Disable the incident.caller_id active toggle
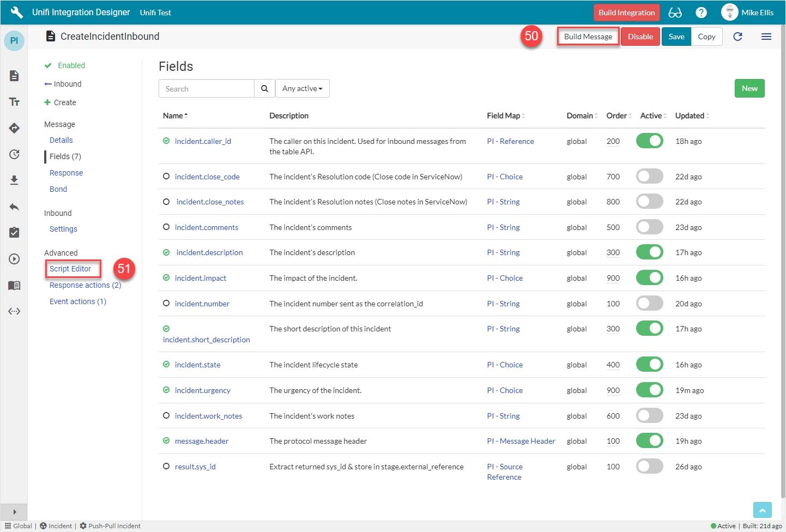This screenshot has width=786, height=532. click(x=649, y=141)
